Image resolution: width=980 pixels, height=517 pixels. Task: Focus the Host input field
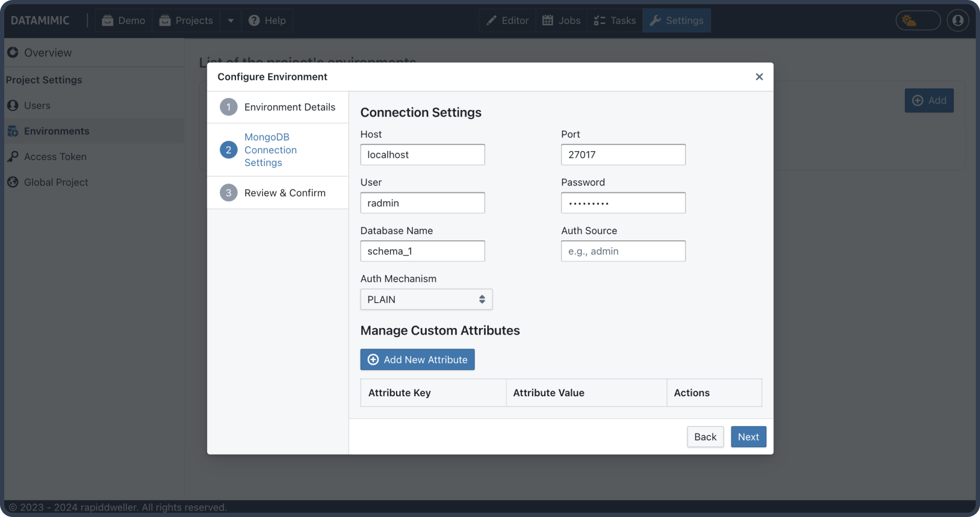pos(422,155)
